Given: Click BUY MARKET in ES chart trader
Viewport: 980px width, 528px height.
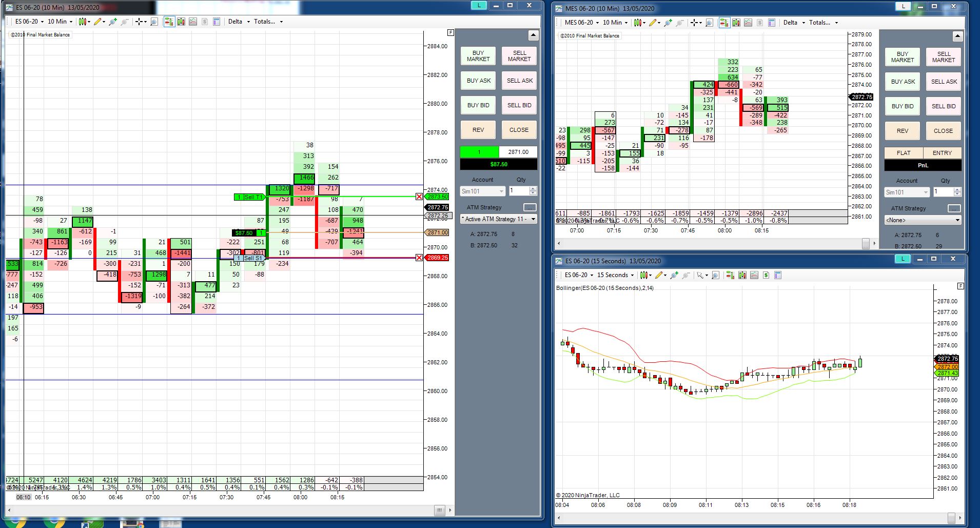Looking at the screenshot, I should pos(478,56).
